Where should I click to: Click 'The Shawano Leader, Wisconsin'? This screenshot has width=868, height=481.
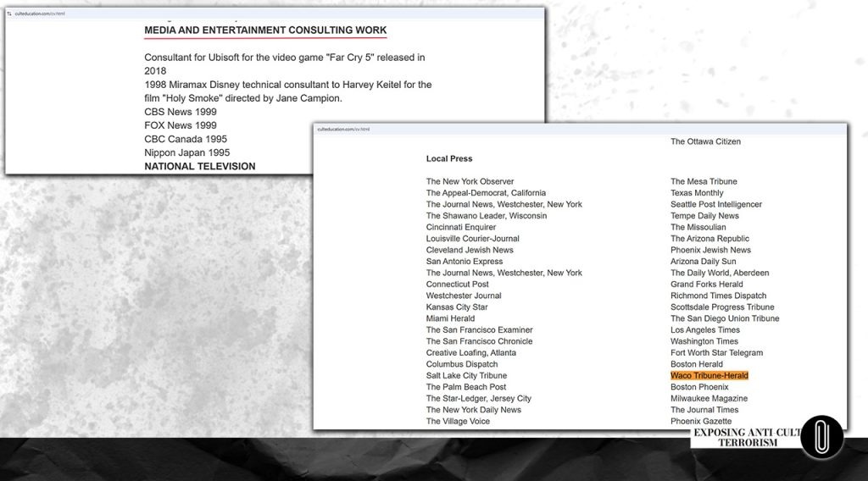point(486,216)
